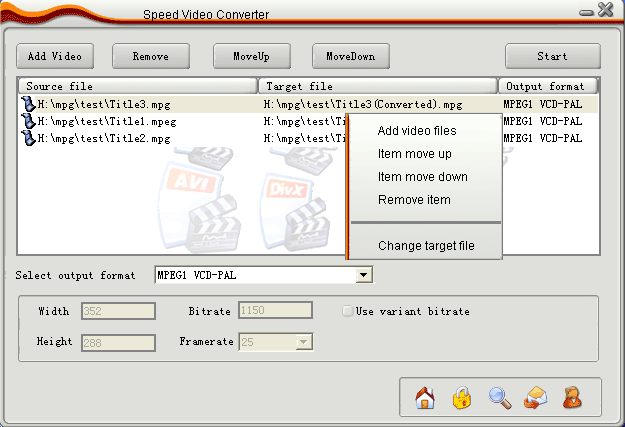Choose Item move down in context menu
625x427 pixels.
423,177
